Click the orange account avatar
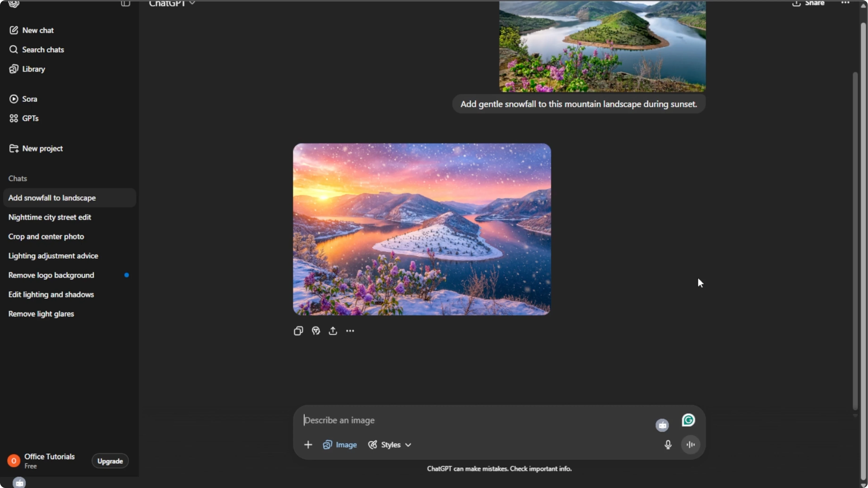The width and height of the screenshot is (868, 488). pyautogui.click(x=14, y=461)
